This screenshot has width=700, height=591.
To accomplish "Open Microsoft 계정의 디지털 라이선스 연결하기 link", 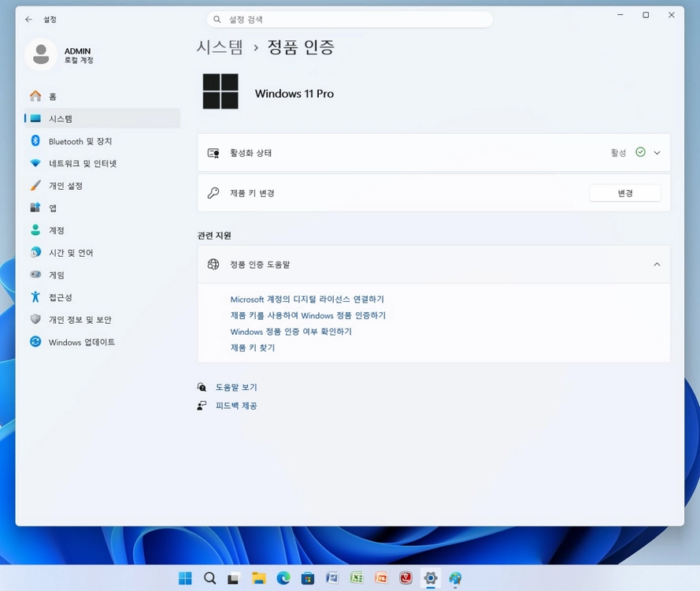I will point(307,299).
